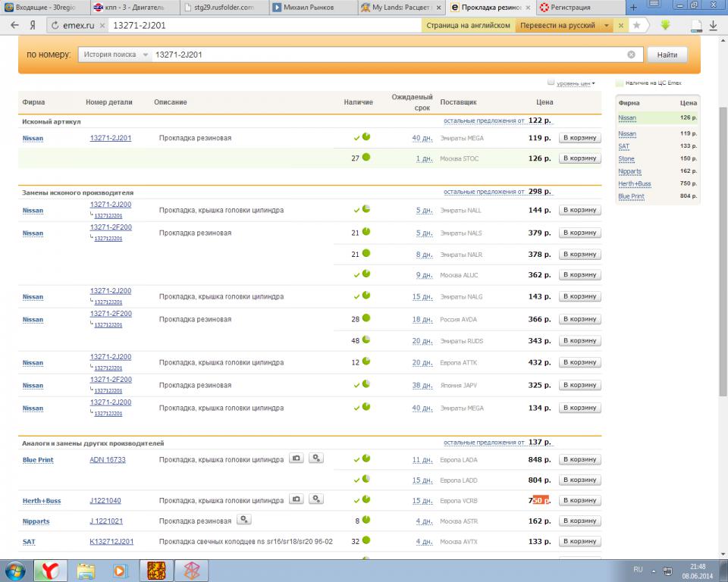Filter by Stone in sidebar firm list
728x582 pixels.
pos(626,158)
